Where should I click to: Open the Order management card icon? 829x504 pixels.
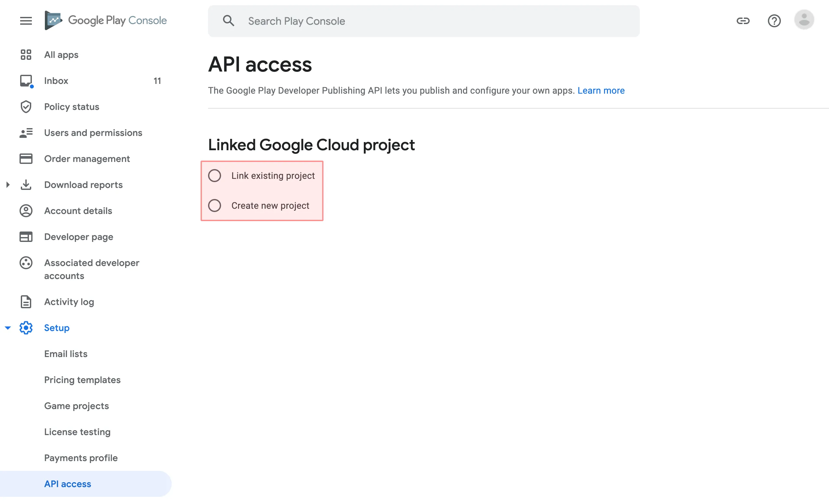(x=26, y=158)
